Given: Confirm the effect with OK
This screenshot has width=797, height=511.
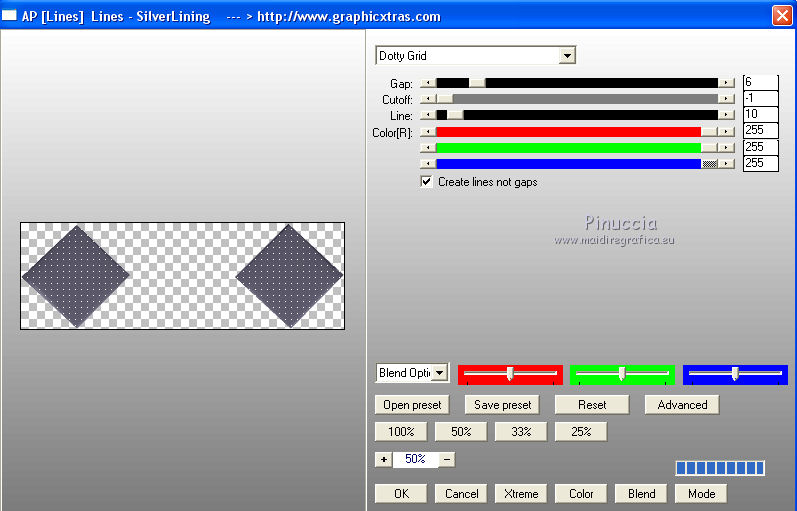Looking at the screenshot, I should pos(401,494).
